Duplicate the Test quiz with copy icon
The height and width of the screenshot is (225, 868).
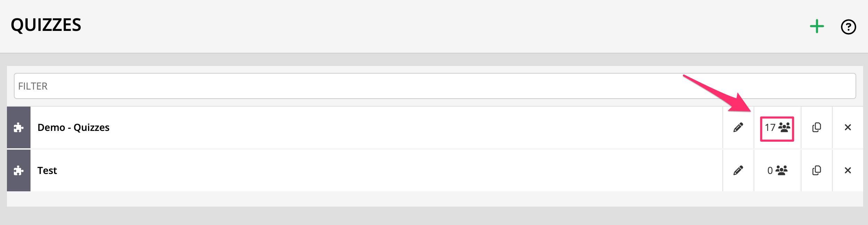[816, 170]
